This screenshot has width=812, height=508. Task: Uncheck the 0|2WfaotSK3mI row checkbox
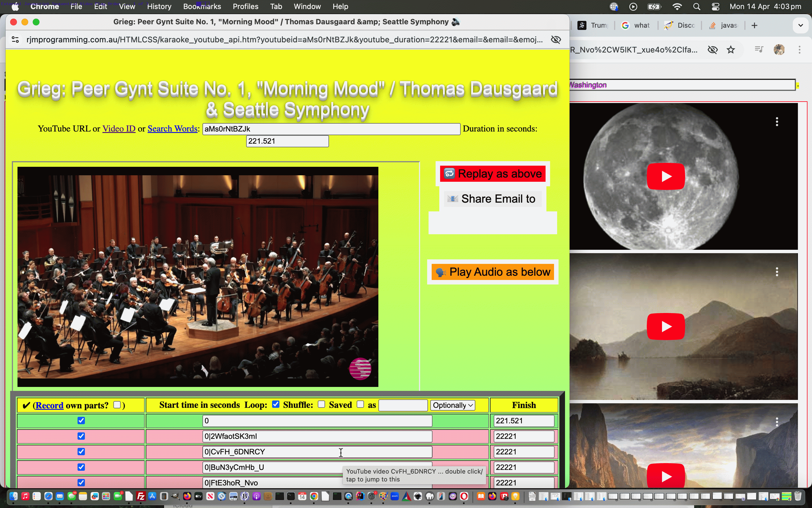click(x=81, y=436)
